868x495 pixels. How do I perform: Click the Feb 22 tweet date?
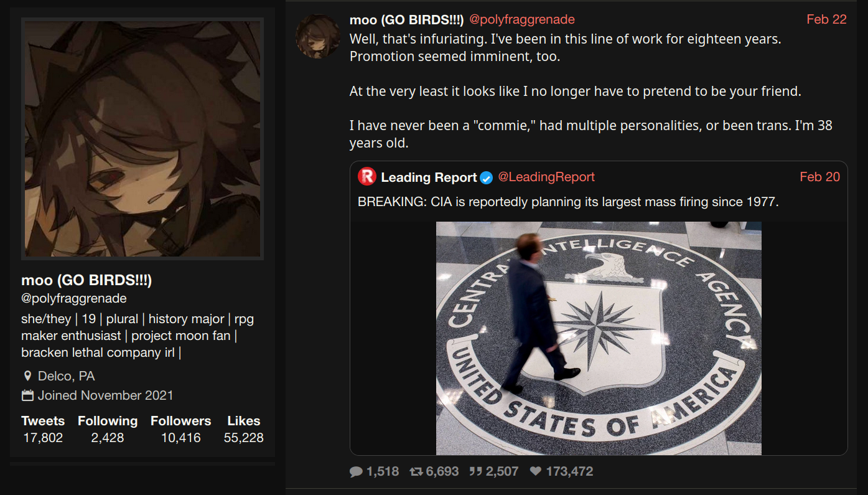[826, 19]
